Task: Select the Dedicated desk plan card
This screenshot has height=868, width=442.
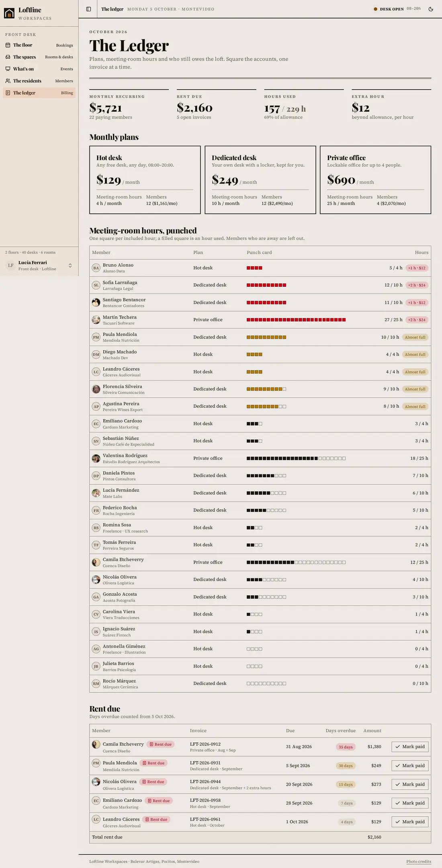Action: point(260,180)
